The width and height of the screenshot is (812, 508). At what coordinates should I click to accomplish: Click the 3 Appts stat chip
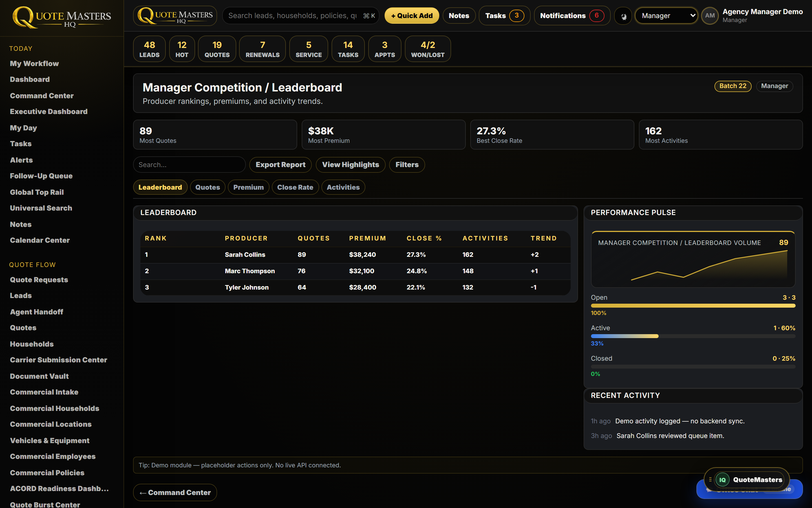(x=385, y=49)
